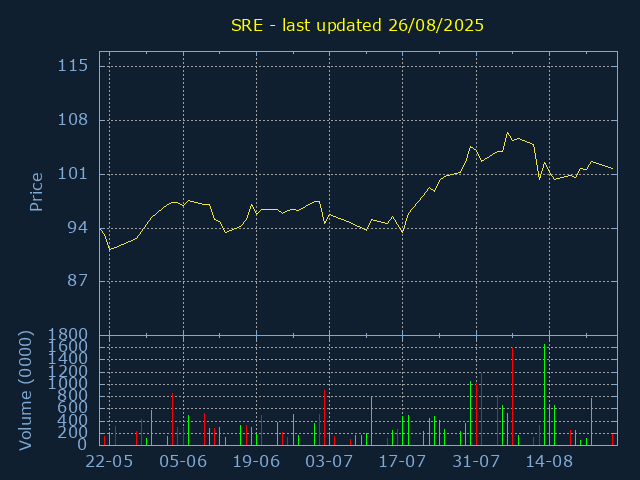Viewport: 640px width, 480px height.
Task: Click the price axis label 108
Action: pos(73,120)
